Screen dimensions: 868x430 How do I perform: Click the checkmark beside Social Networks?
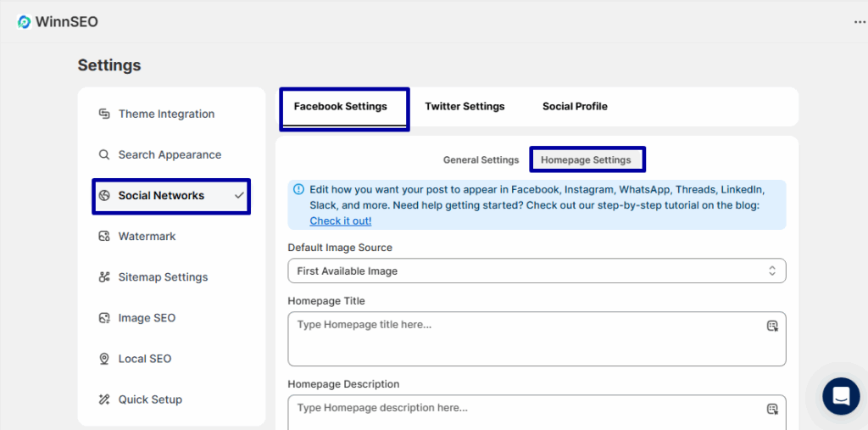[239, 195]
